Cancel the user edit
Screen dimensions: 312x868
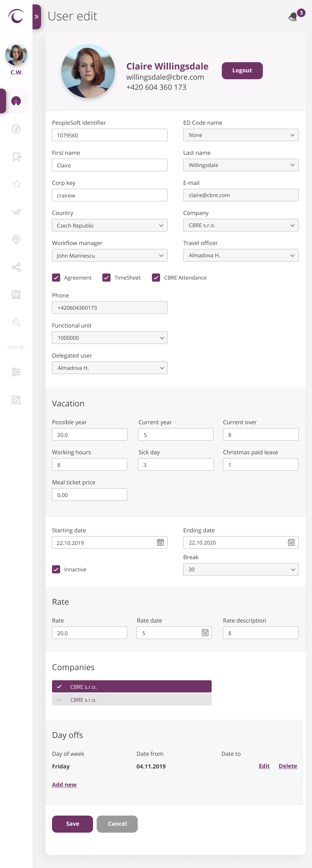(117, 824)
